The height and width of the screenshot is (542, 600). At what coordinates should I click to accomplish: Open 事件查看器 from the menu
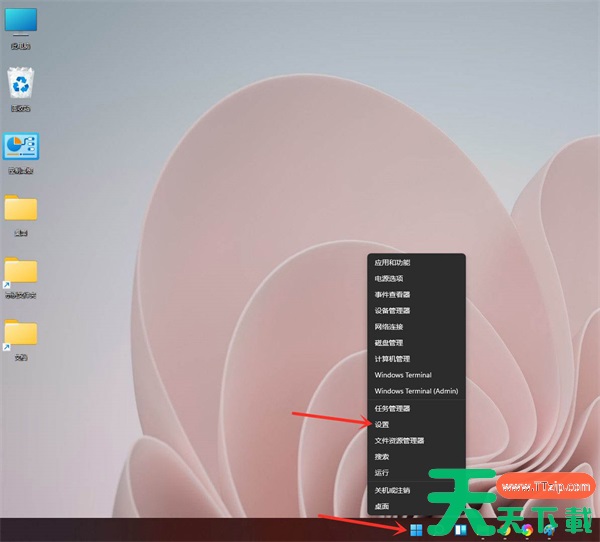coord(416,295)
